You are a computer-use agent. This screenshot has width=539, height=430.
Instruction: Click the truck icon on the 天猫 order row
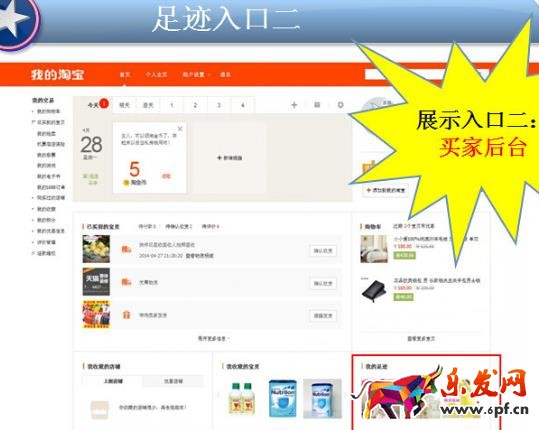[126, 282]
